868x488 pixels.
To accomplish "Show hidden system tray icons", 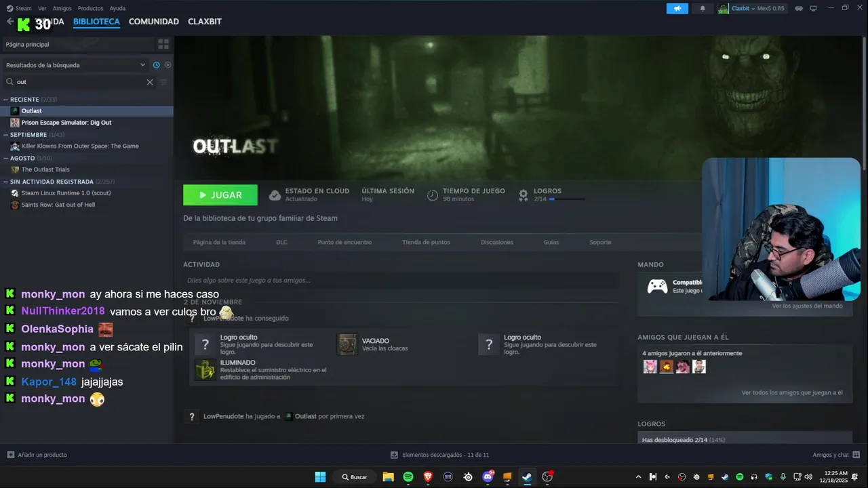I will (x=638, y=477).
